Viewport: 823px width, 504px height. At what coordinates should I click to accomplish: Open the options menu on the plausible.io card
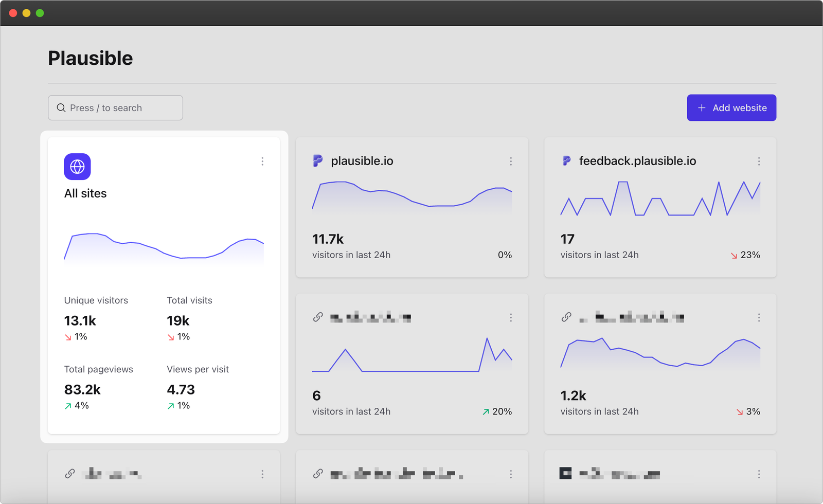[511, 161]
